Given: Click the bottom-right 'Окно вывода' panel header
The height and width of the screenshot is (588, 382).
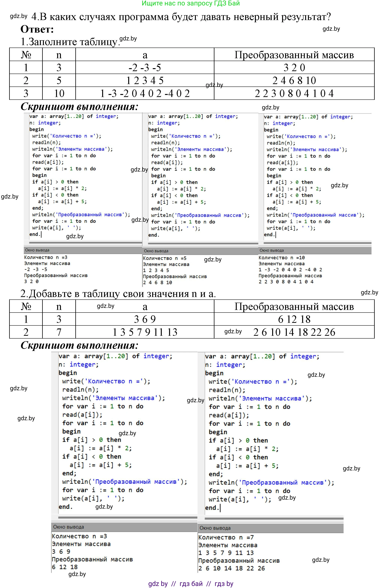Looking at the screenshot, I should (x=215, y=528).
